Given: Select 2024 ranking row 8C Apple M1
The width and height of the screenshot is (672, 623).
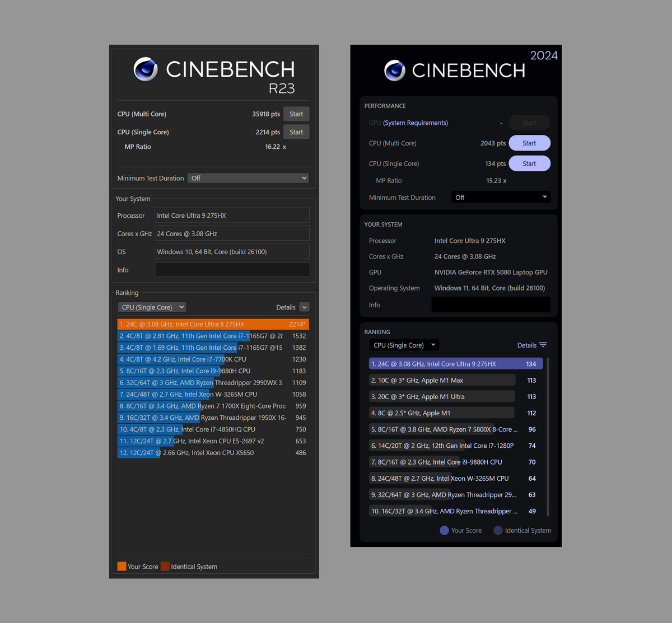Looking at the screenshot, I should 456,413.
